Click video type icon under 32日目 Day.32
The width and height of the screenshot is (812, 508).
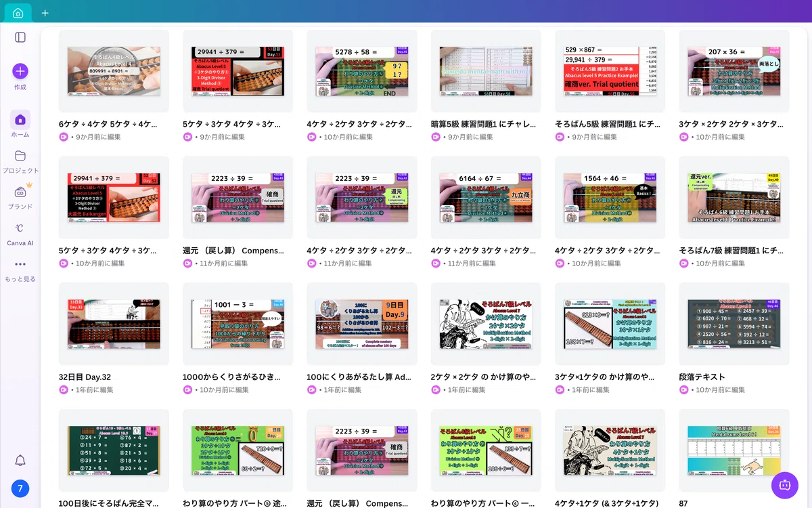point(64,390)
